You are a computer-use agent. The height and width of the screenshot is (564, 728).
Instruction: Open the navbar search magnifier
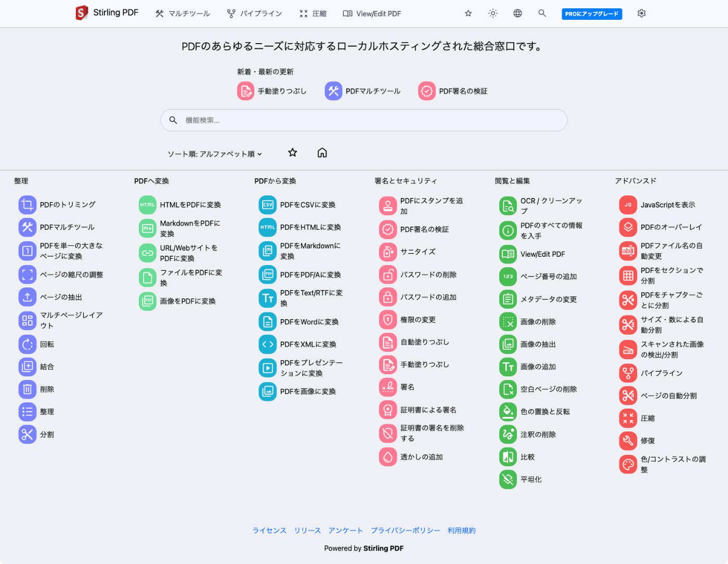tap(542, 14)
